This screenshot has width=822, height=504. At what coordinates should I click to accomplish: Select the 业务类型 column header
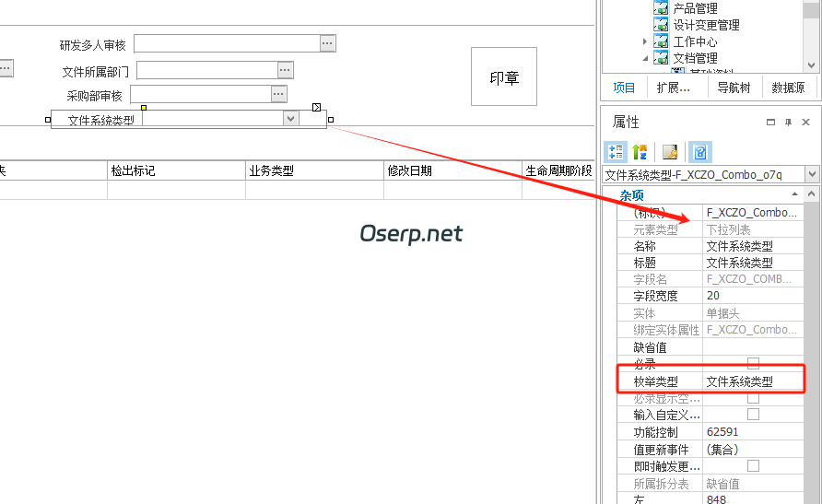(314, 170)
